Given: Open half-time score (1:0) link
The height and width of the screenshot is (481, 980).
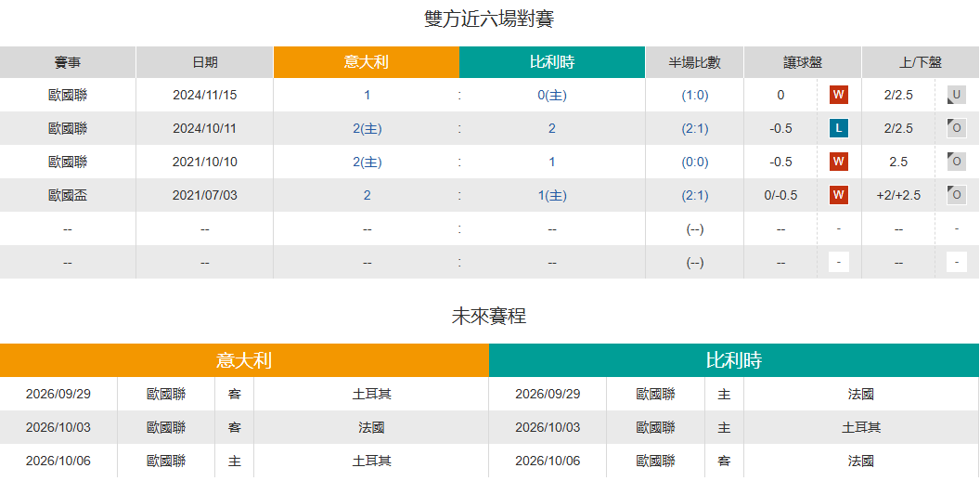Looking at the screenshot, I should point(695,95).
